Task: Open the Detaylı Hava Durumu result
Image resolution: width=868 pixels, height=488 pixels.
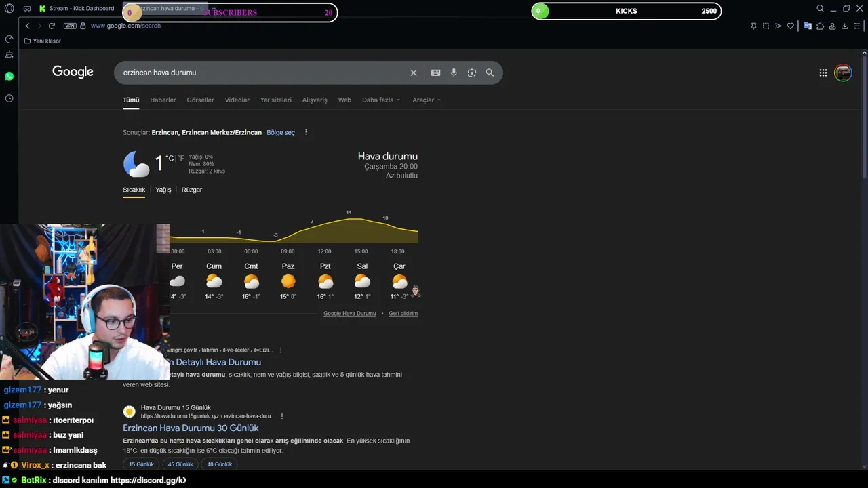Action: pos(215,362)
